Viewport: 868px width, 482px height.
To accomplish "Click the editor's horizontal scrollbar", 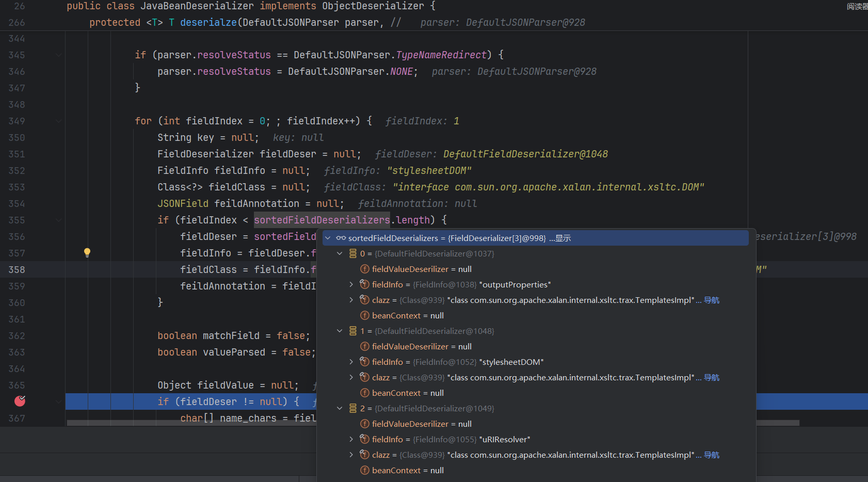I will [191, 423].
